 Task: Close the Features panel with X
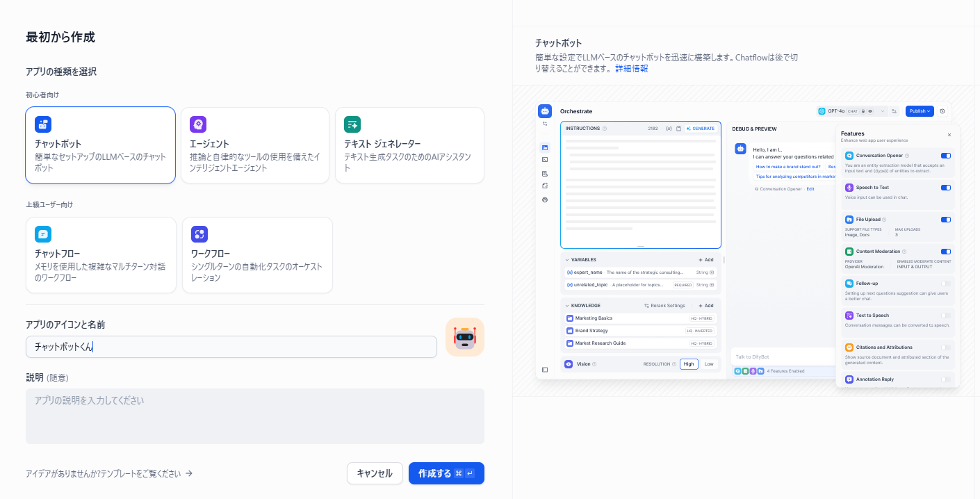point(949,135)
